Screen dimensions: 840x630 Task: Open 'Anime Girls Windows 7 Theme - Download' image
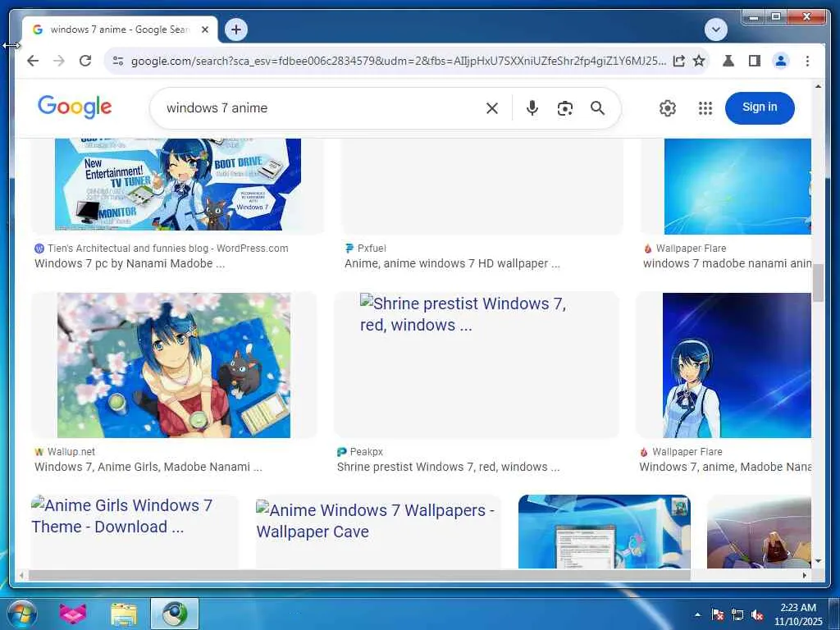click(135, 532)
